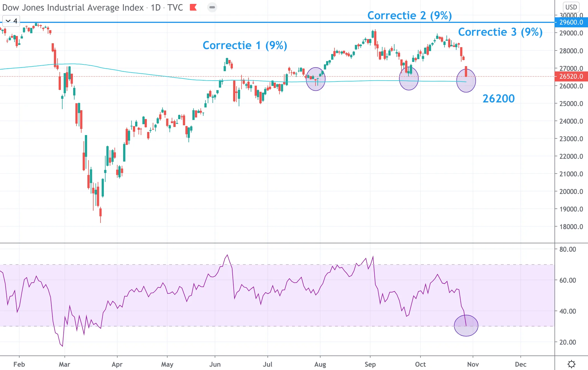The height and width of the screenshot is (370, 588).
Task: Click the Dow Jones Industrial Average Index title
Action: tap(73, 8)
